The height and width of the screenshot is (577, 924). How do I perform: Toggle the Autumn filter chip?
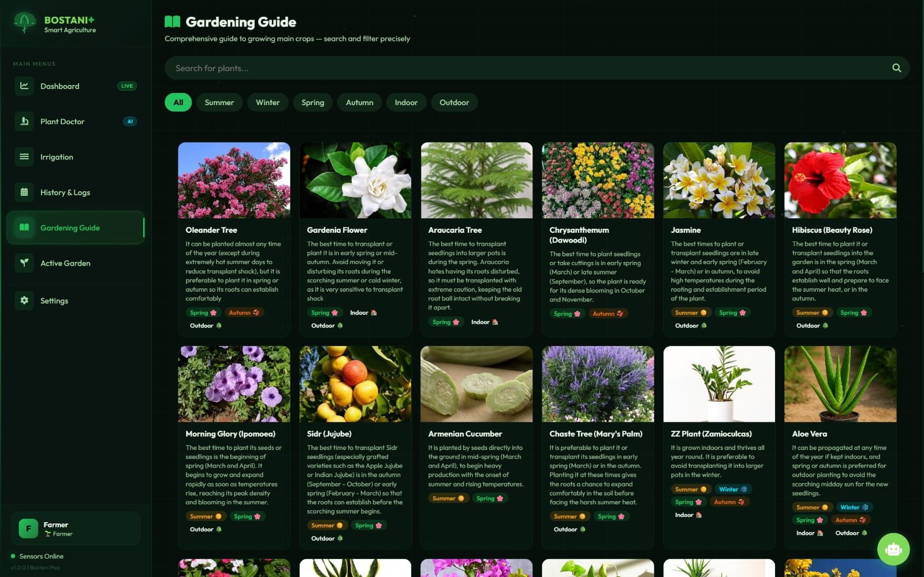click(359, 102)
